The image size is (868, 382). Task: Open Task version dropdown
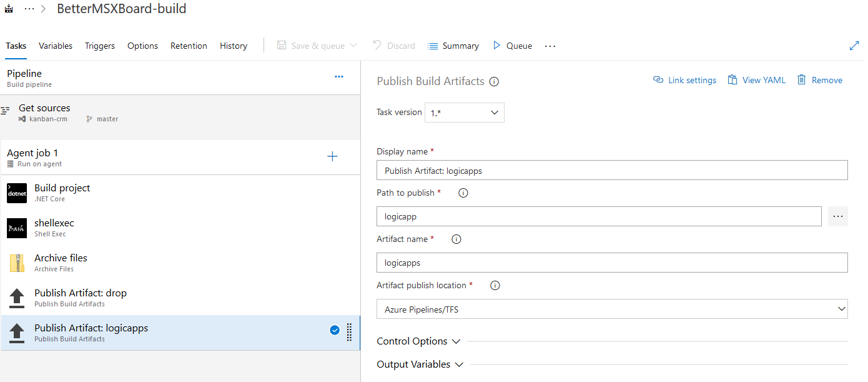(464, 113)
